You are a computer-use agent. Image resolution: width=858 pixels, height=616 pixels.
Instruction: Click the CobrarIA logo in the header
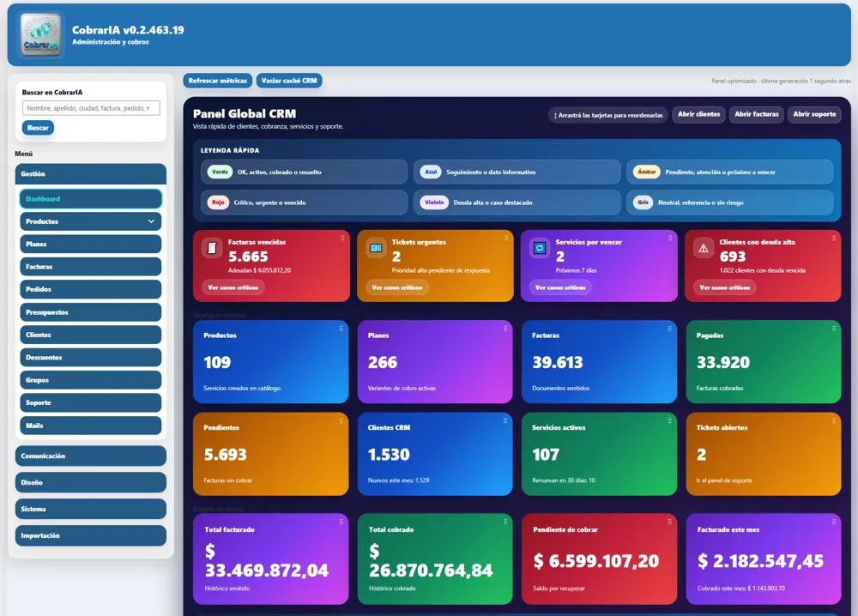pyautogui.click(x=41, y=35)
